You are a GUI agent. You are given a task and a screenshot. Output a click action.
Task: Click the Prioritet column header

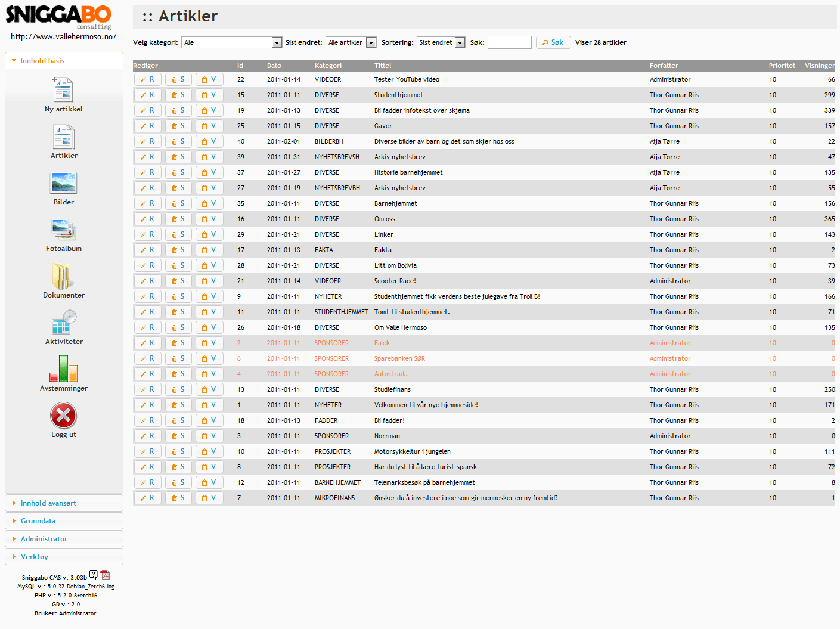pos(782,66)
